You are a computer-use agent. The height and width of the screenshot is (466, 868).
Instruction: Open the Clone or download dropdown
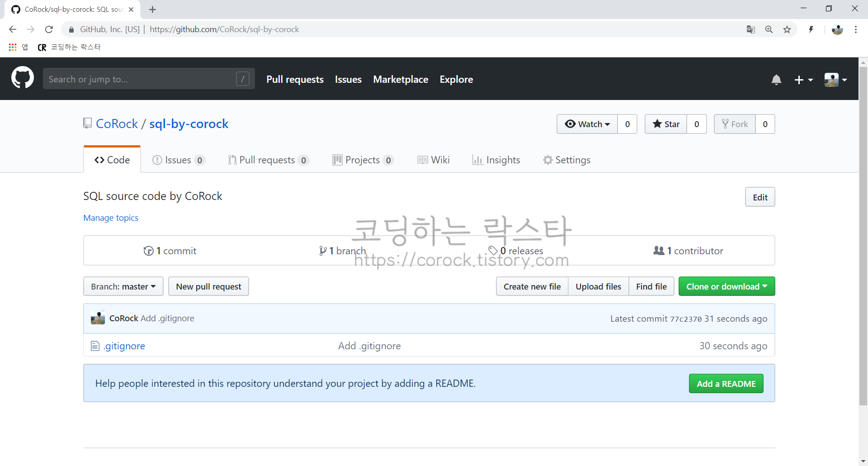click(726, 286)
